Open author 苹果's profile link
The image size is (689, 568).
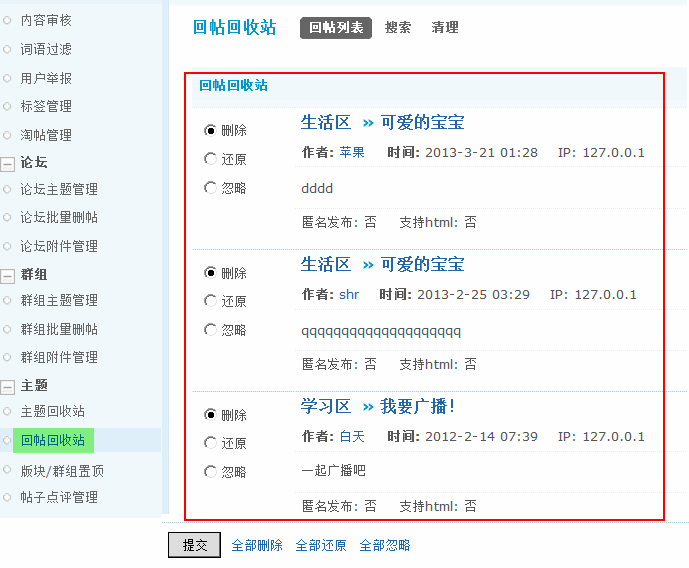[352, 153]
